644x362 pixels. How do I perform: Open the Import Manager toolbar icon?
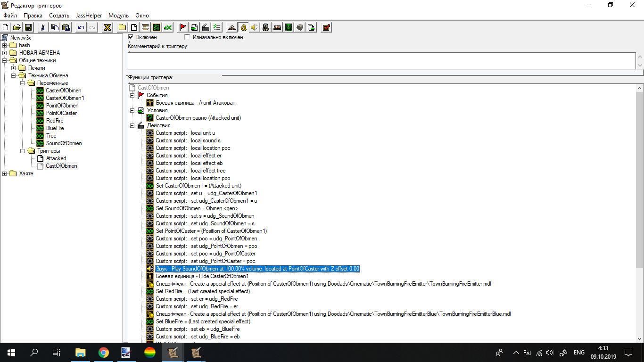(x=311, y=27)
